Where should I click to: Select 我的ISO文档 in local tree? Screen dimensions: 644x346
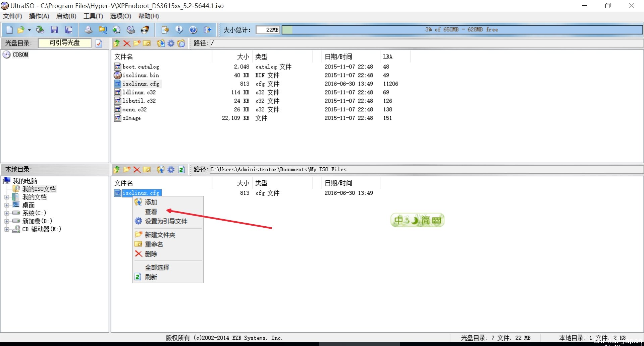pyautogui.click(x=39, y=189)
